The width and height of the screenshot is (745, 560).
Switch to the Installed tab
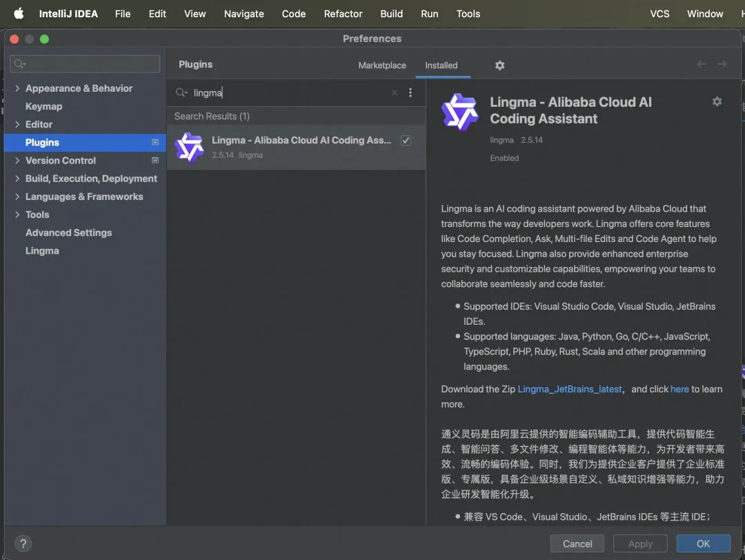coord(441,66)
